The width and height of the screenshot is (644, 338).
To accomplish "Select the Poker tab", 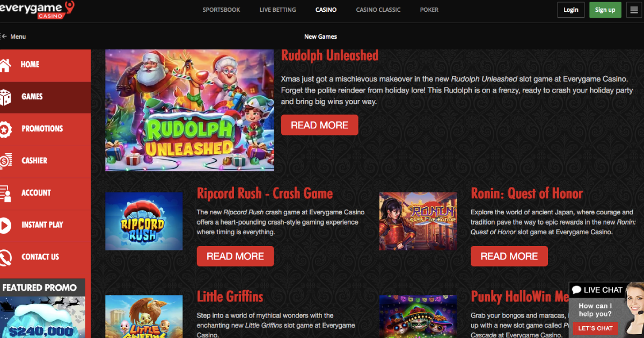I will pos(429,10).
